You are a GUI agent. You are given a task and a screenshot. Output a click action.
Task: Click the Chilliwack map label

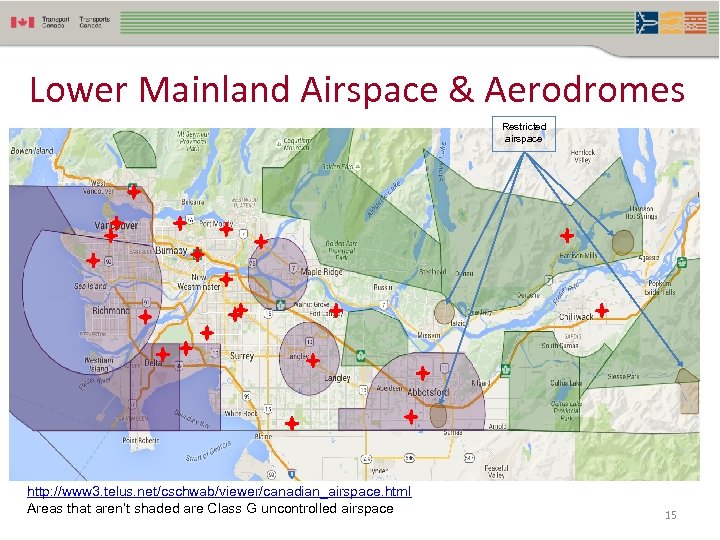[x=576, y=317]
